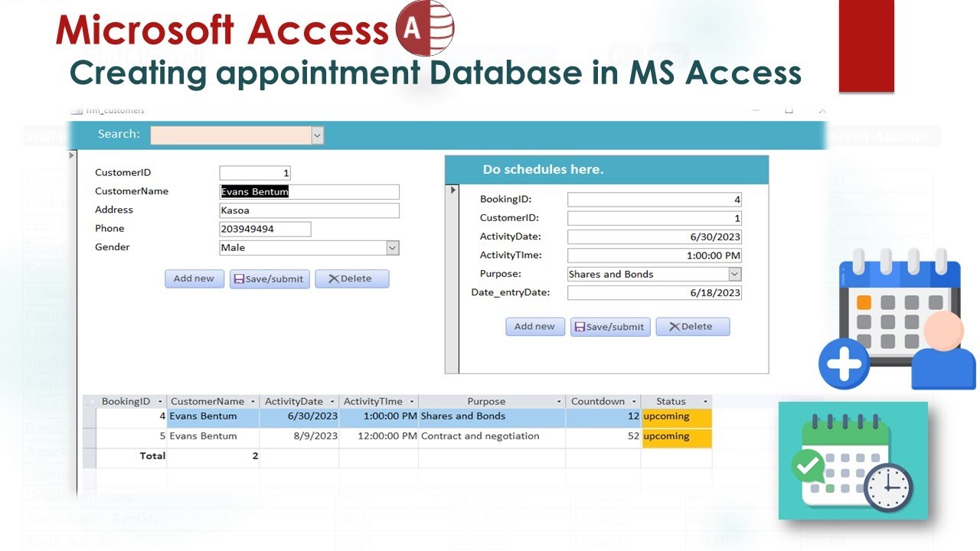Click Save/submit button in customer form
980x551 pixels.
269,279
